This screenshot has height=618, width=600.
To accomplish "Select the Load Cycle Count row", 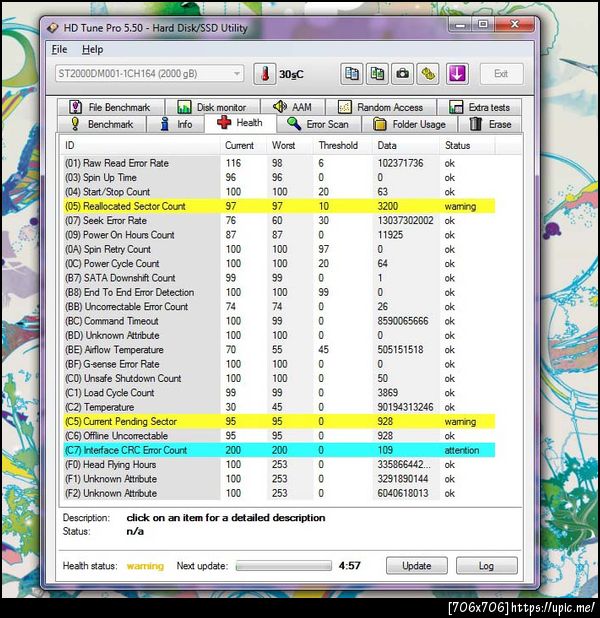I will 279,393.
